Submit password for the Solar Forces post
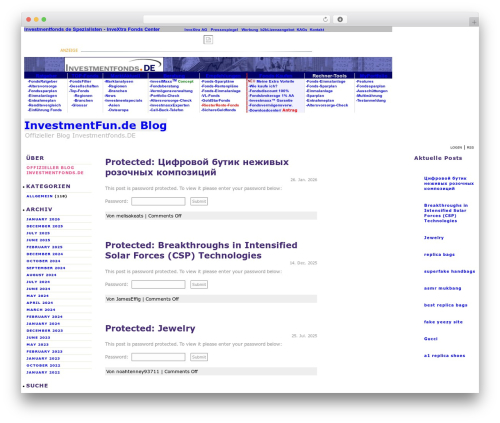Viewport: 500px width, 423px height. coord(199,284)
